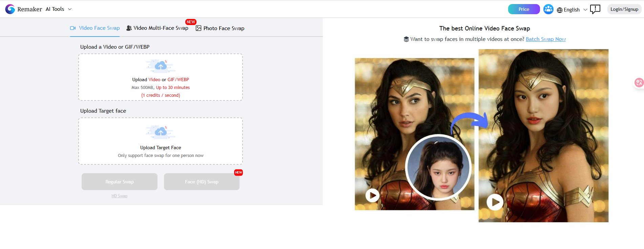The image size is (644, 249).
Task: Click the Upload Target Face drop zone
Action: (x=161, y=141)
